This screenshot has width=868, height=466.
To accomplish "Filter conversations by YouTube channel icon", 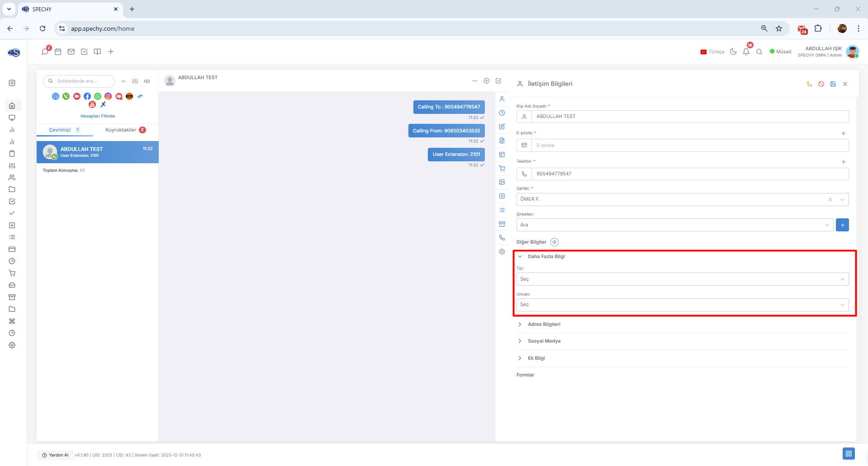I will [x=92, y=104].
